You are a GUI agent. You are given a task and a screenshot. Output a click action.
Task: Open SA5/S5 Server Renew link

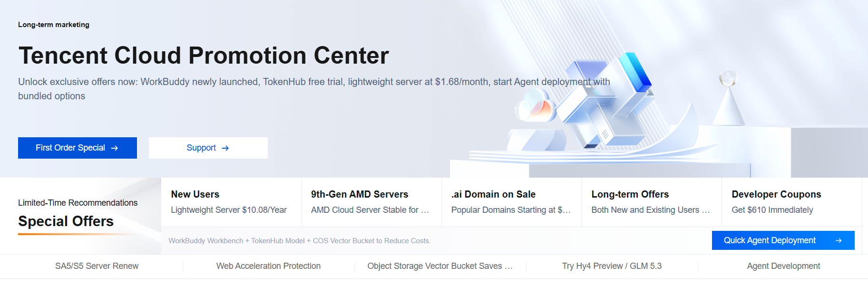coord(97,266)
